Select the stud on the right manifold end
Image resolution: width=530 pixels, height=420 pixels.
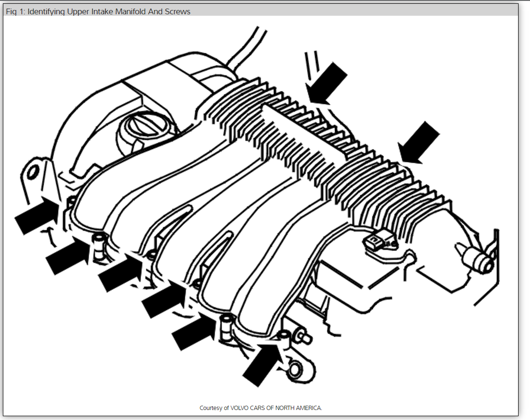(x=474, y=260)
